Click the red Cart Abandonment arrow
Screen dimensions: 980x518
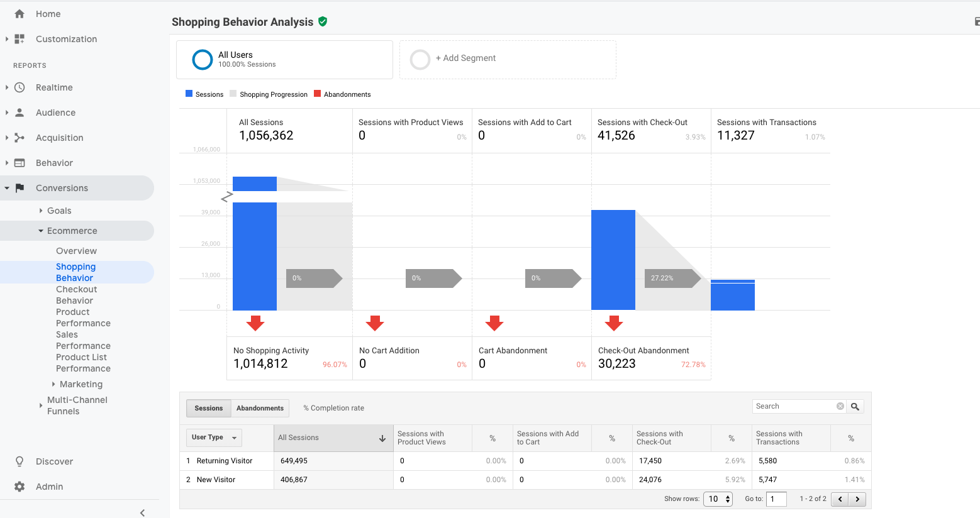coord(494,323)
